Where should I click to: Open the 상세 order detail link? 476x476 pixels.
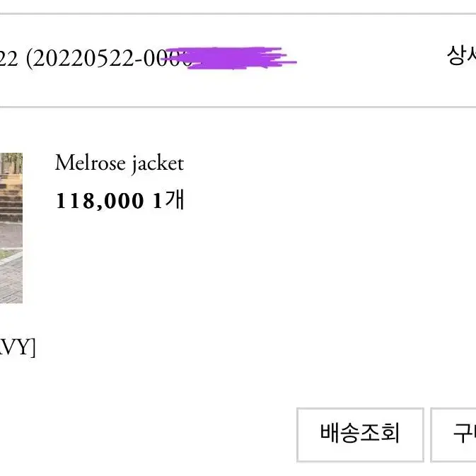(461, 55)
